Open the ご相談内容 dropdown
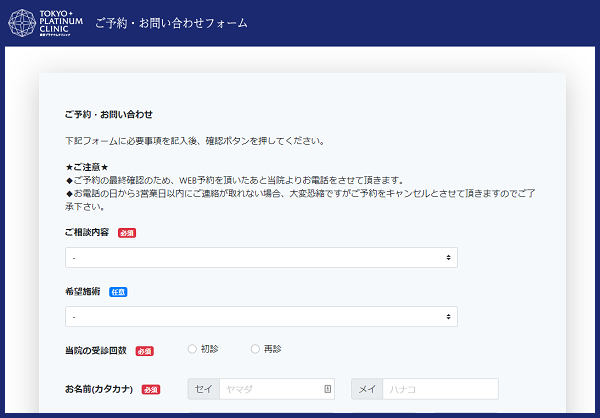 tap(260, 257)
